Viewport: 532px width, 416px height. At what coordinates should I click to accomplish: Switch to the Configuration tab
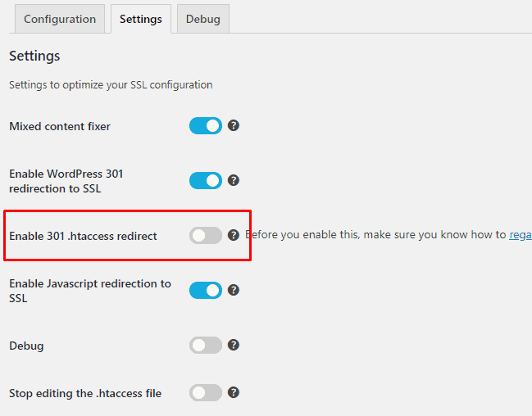pyautogui.click(x=60, y=19)
